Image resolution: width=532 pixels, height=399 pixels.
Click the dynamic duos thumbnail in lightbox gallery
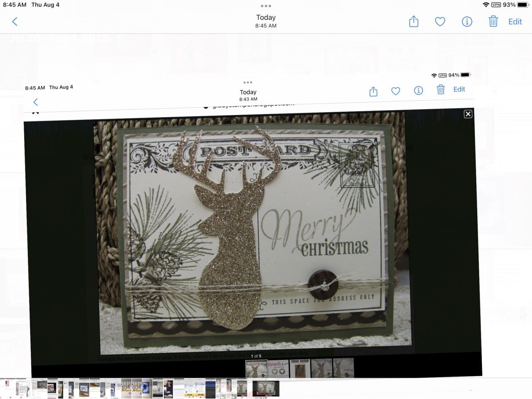coord(278,368)
